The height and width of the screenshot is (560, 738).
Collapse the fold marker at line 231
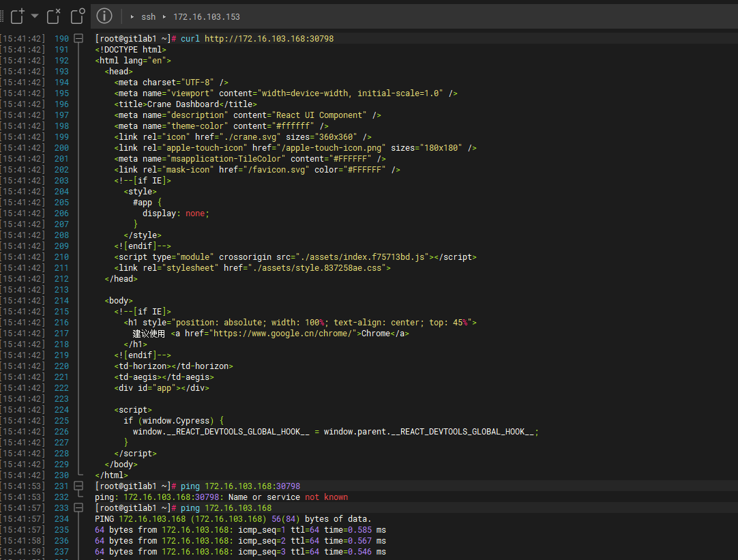pos(78,486)
